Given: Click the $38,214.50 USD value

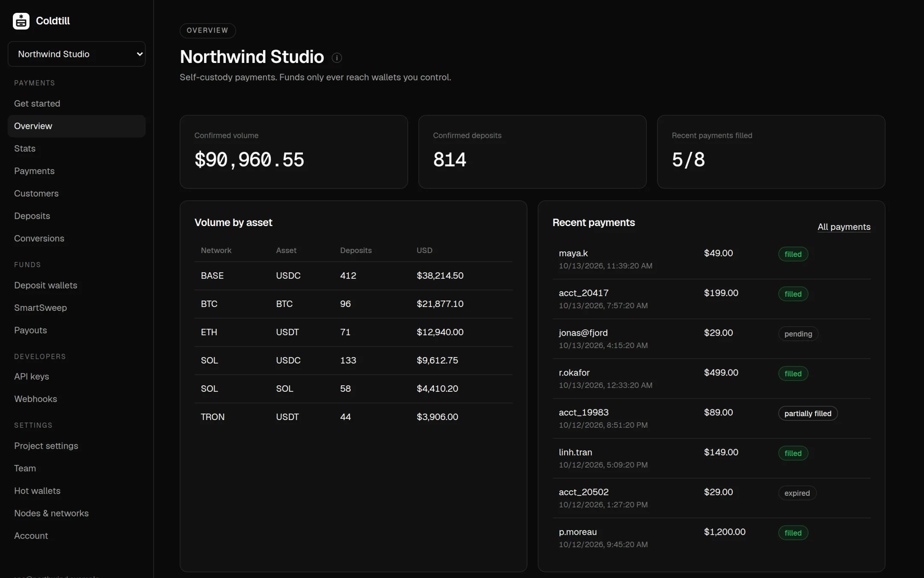Looking at the screenshot, I should pyautogui.click(x=440, y=276).
